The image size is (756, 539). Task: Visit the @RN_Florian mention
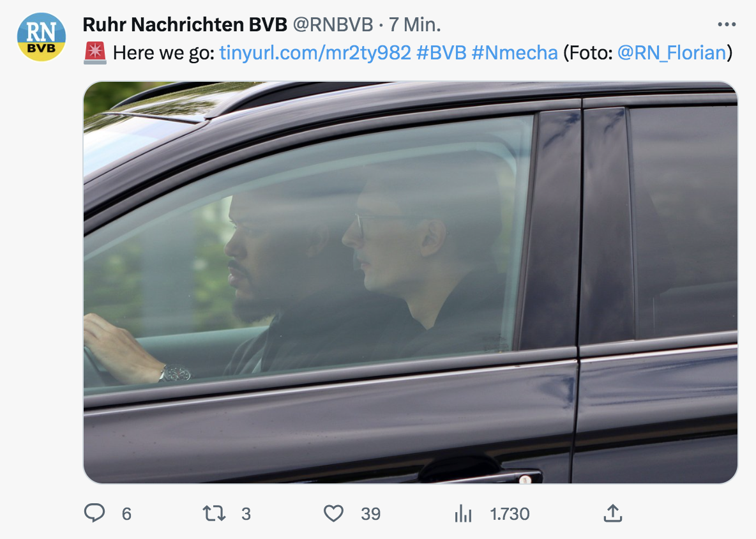tap(672, 52)
